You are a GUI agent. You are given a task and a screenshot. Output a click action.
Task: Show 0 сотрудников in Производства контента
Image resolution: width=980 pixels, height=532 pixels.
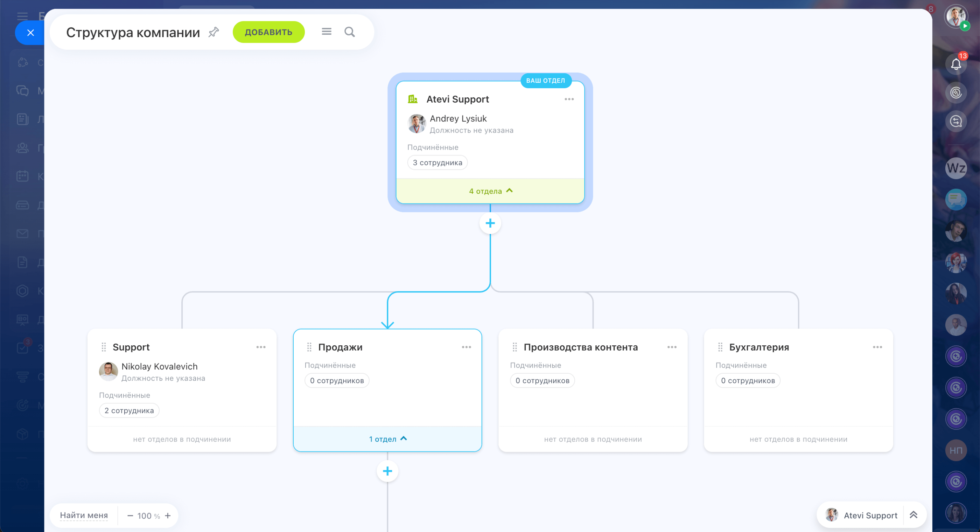coord(542,380)
